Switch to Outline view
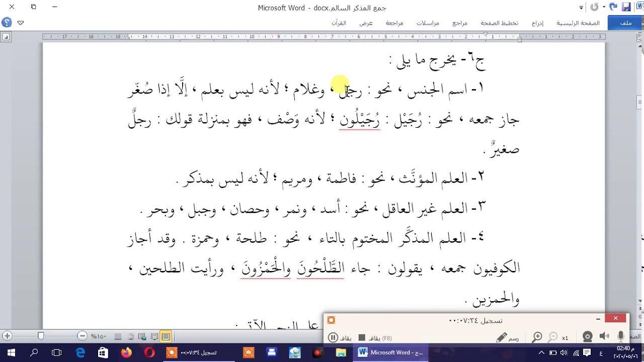 (x=130, y=337)
